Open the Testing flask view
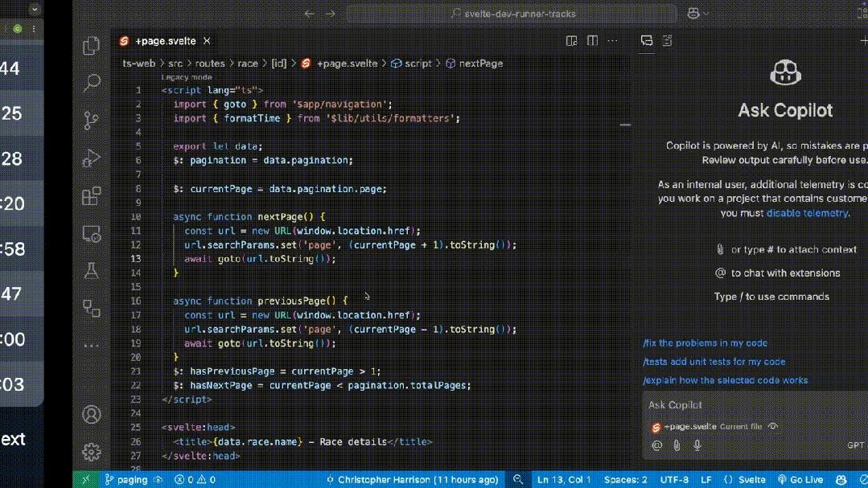The width and height of the screenshot is (868, 488). (92, 272)
